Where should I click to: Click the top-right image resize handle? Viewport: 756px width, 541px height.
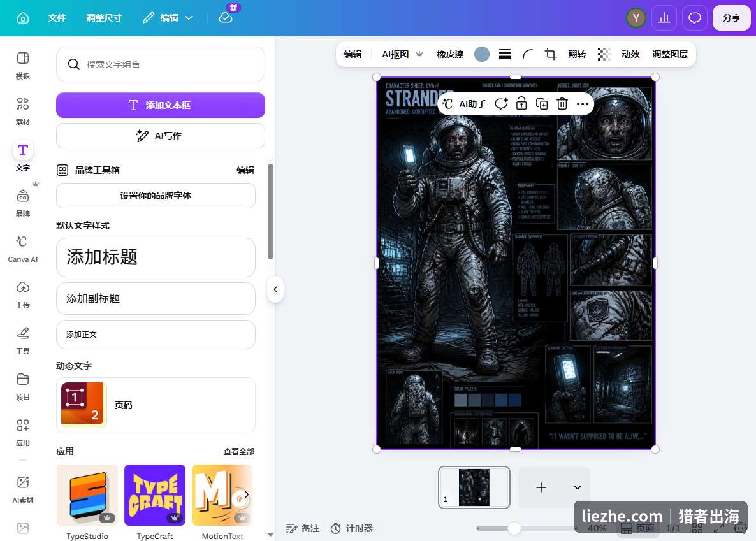(655, 77)
